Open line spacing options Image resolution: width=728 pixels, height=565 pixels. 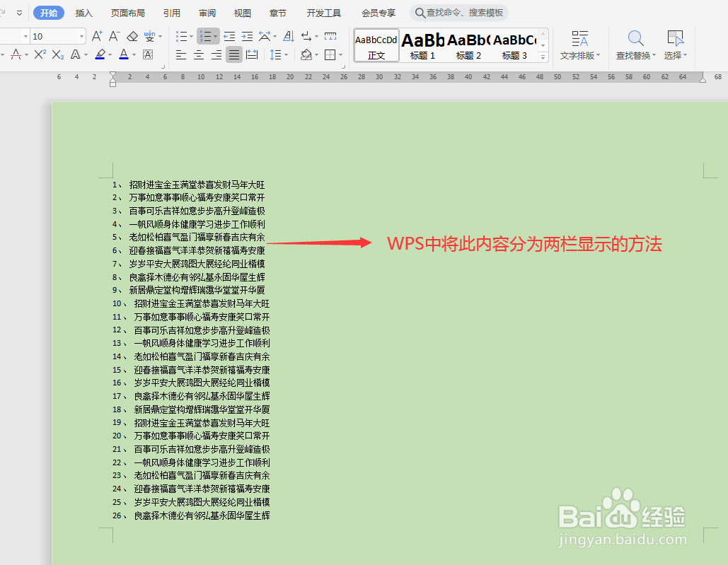(276, 55)
